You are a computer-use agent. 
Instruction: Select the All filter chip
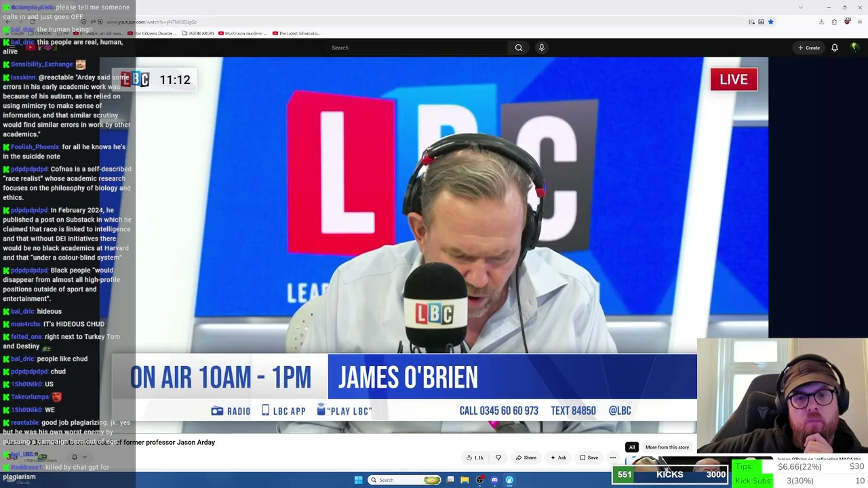coord(631,447)
